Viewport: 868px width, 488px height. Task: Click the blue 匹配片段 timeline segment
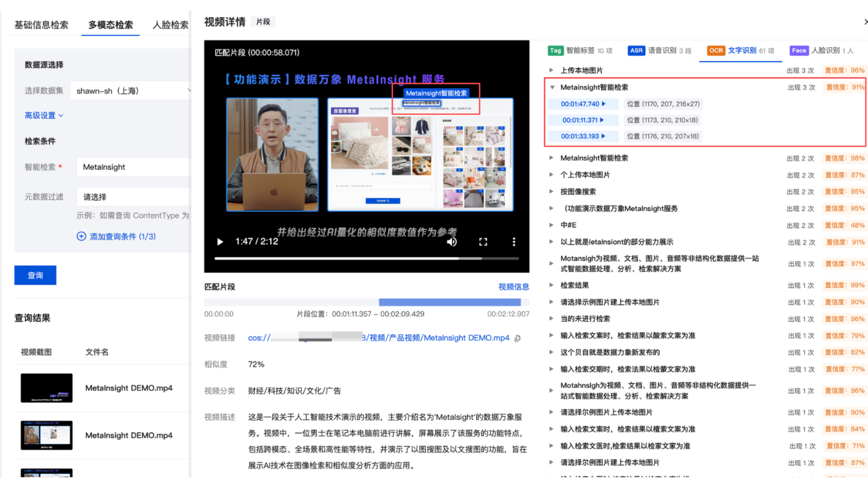tap(450, 302)
